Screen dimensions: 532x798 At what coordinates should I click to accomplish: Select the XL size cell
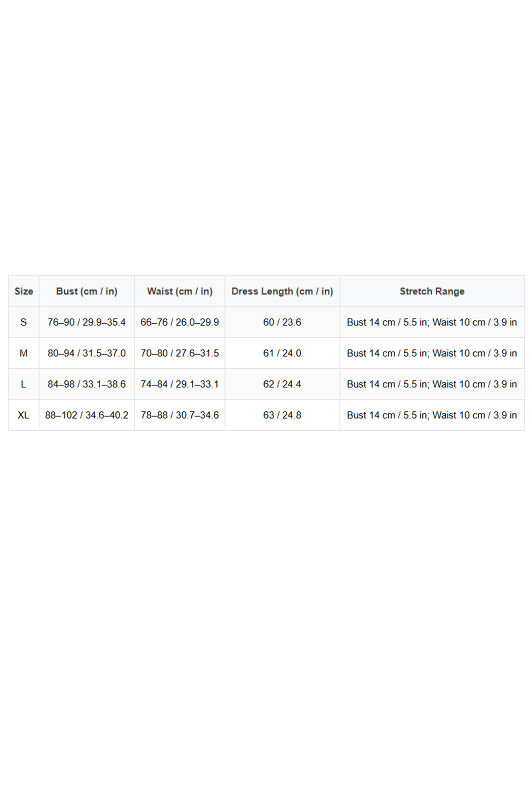[x=23, y=415]
